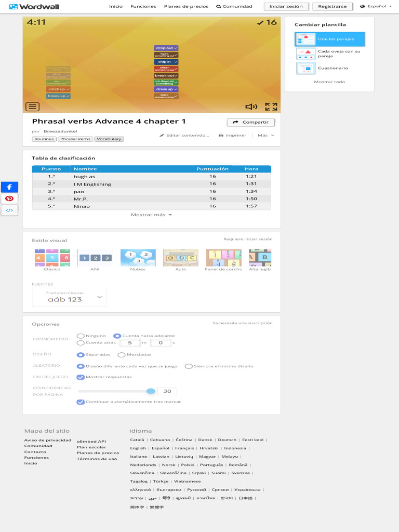This screenshot has width=399, height=532.
Task: Open author Breezedunkel profile link
Action: [x=60, y=131]
